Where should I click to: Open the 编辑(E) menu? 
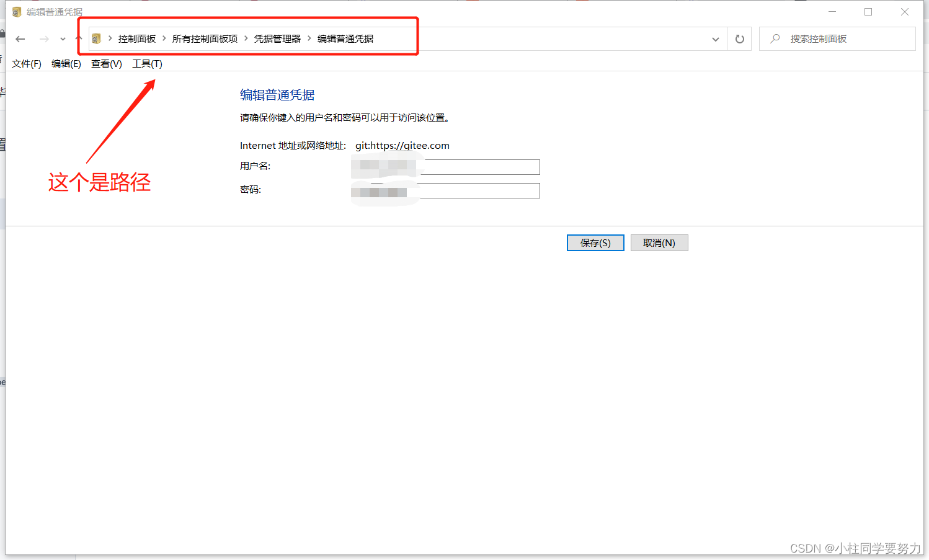pyautogui.click(x=66, y=64)
